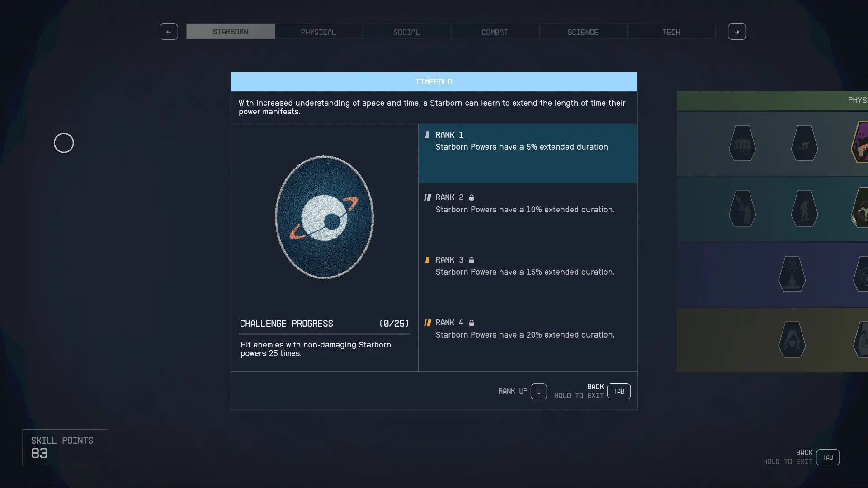Select the hooded figure skill badge
The width and height of the screenshot is (868, 488).
point(792,340)
